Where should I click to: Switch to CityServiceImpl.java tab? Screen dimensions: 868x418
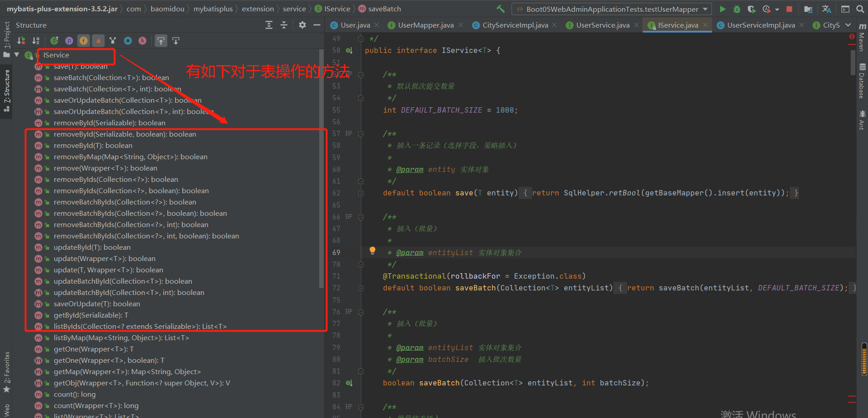pyautogui.click(x=515, y=25)
